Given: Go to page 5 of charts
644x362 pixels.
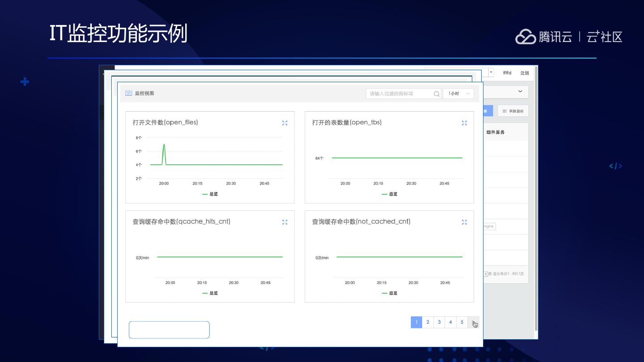Looking at the screenshot, I should pyautogui.click(x=462, y=322).
